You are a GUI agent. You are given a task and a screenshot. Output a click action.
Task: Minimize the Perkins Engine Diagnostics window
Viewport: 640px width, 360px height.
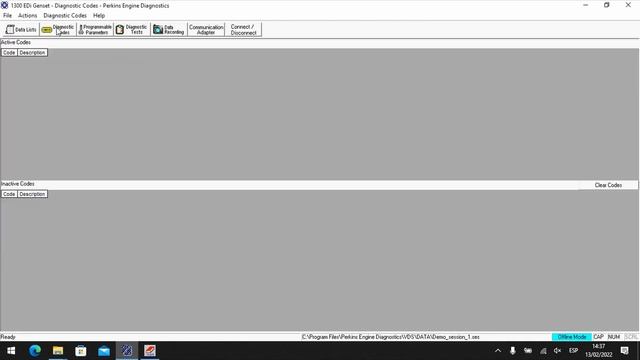click(585, 5)
